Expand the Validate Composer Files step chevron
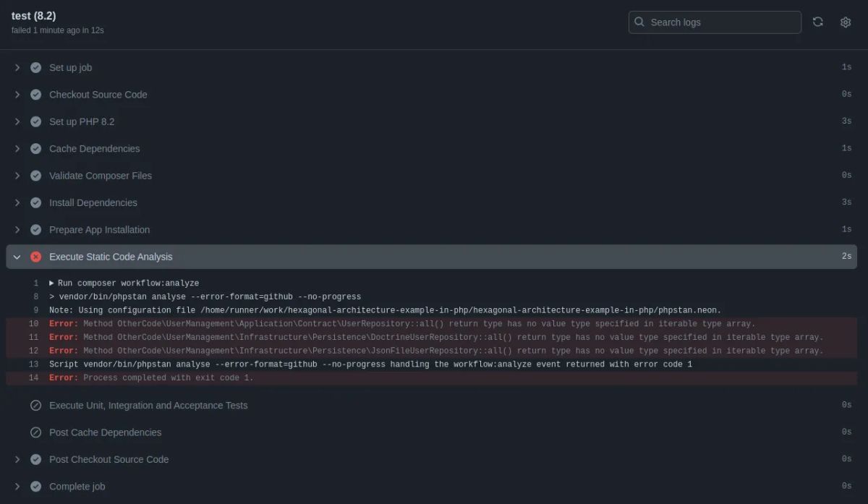868x504 pixels. click(x=17, y=175)
